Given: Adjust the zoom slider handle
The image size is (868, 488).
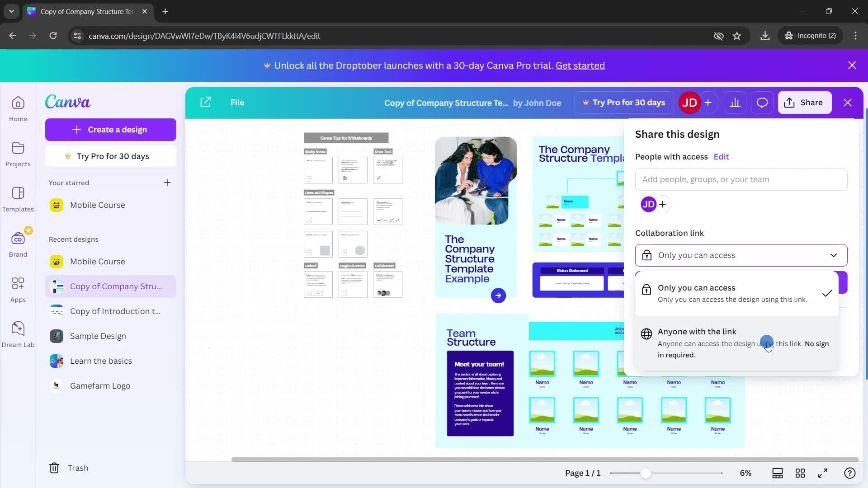Looking at the screenshot, I should (x=646, y=473).
